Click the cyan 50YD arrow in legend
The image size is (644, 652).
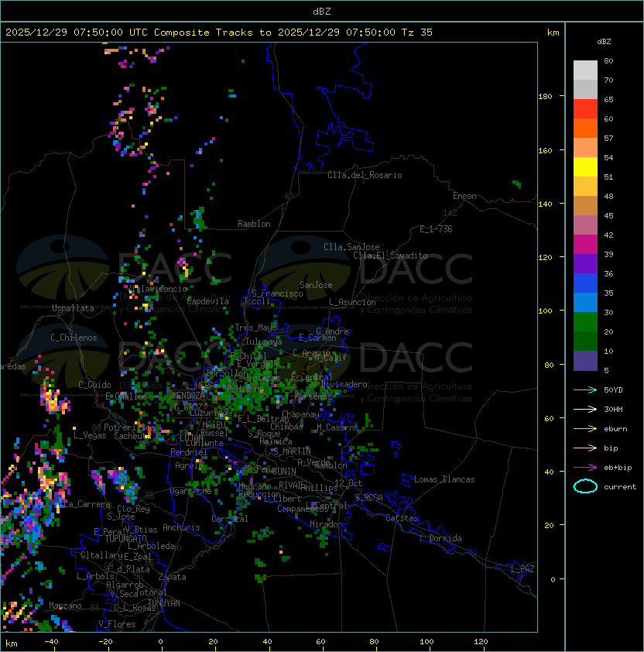(585, 389)
